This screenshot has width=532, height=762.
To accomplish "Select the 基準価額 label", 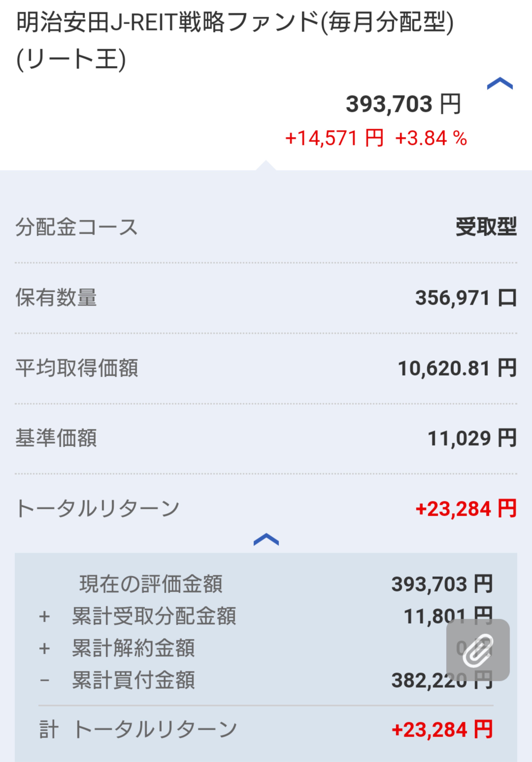I will 56,438.
